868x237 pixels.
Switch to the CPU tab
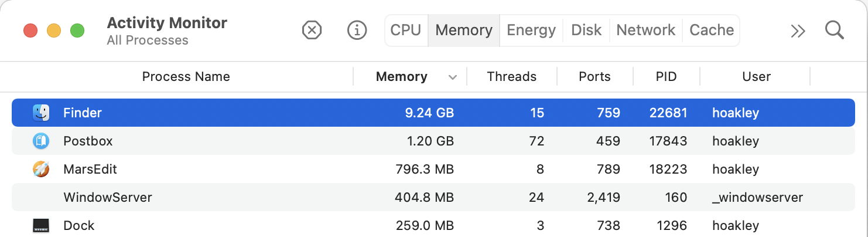tap(406, 30)
